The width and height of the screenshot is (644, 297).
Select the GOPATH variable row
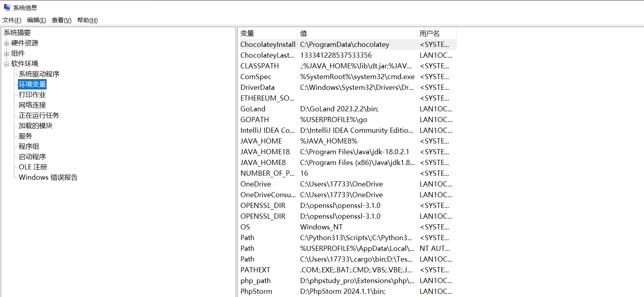[255, 120]
